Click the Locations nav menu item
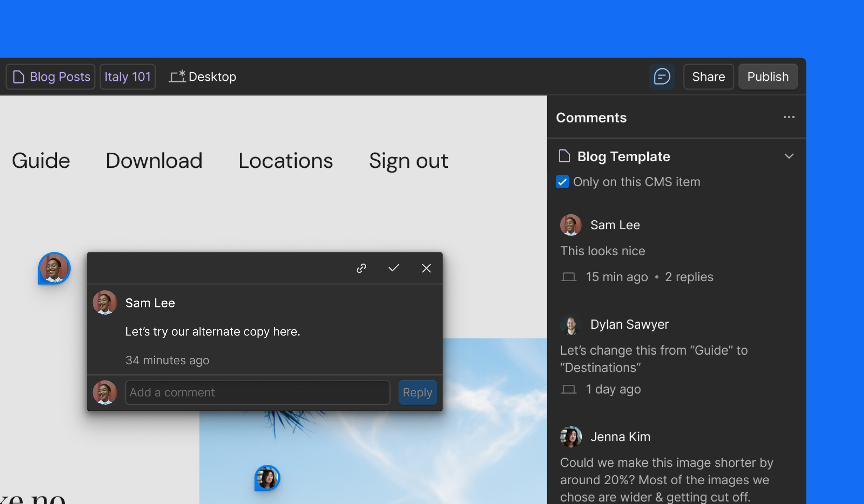The height and width of the screenshot is (504, 864). click(285, 161)
